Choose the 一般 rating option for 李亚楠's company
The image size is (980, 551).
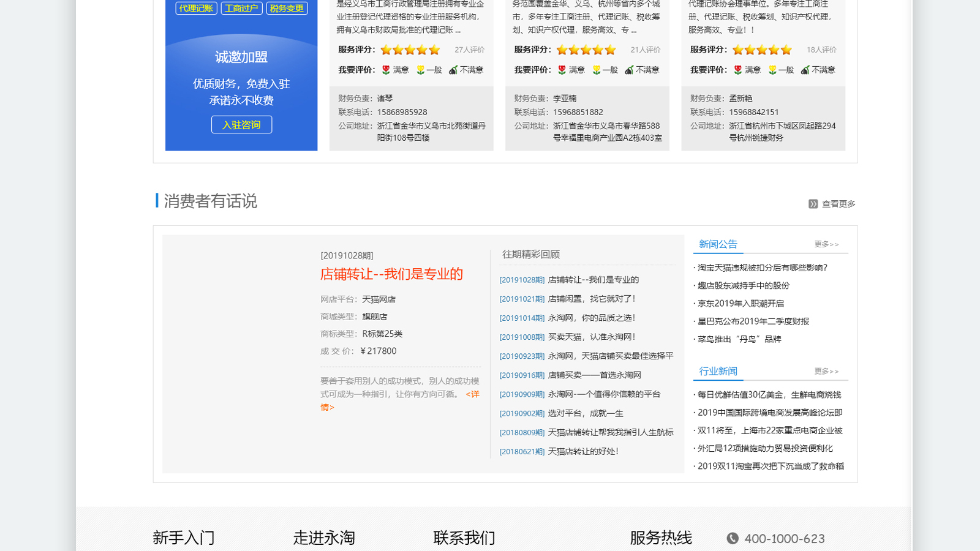pyautogui.click(x=597, y=70)
